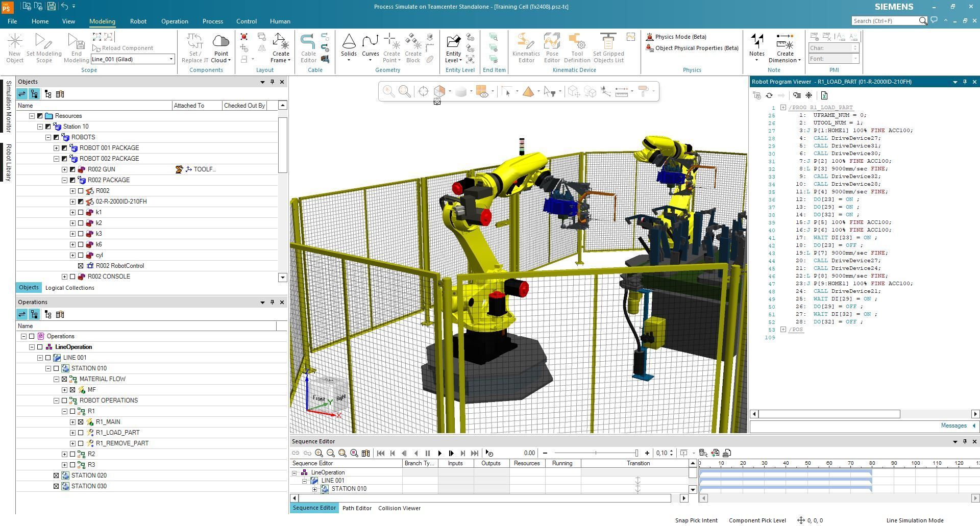
Task: Open the Cable Editor
Action: pyautogui.click(x=308, y=48)
